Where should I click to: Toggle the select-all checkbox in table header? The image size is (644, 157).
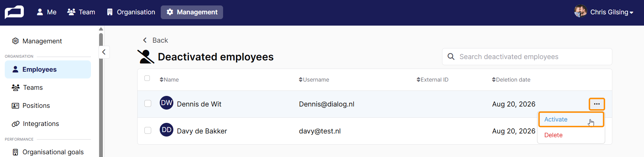click(147, 78)
